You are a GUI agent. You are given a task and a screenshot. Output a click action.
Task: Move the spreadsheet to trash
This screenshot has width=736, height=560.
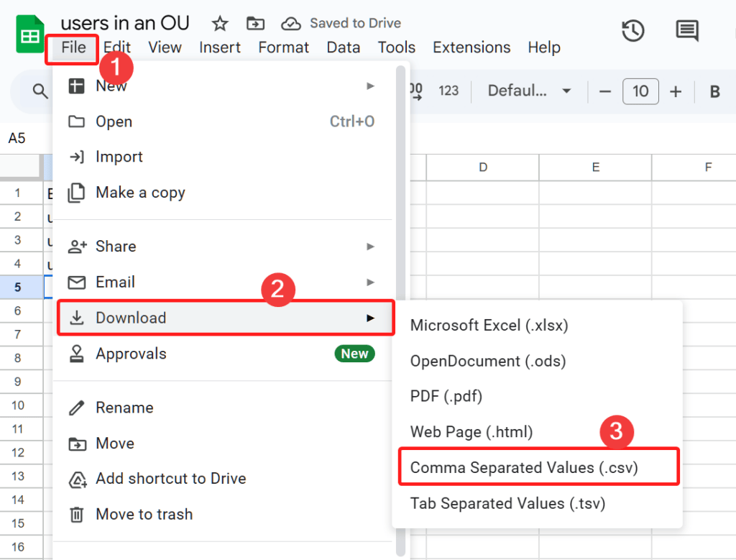tap(144, 514)
